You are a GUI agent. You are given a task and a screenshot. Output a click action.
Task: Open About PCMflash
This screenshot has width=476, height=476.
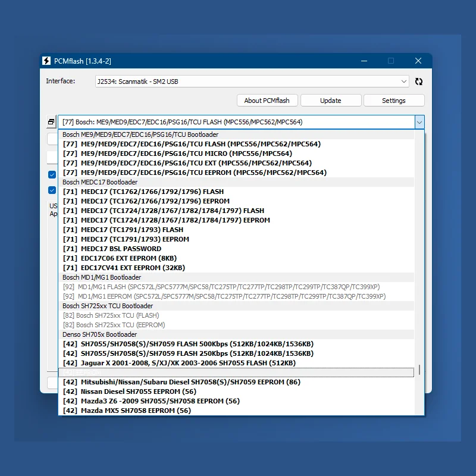267,101
